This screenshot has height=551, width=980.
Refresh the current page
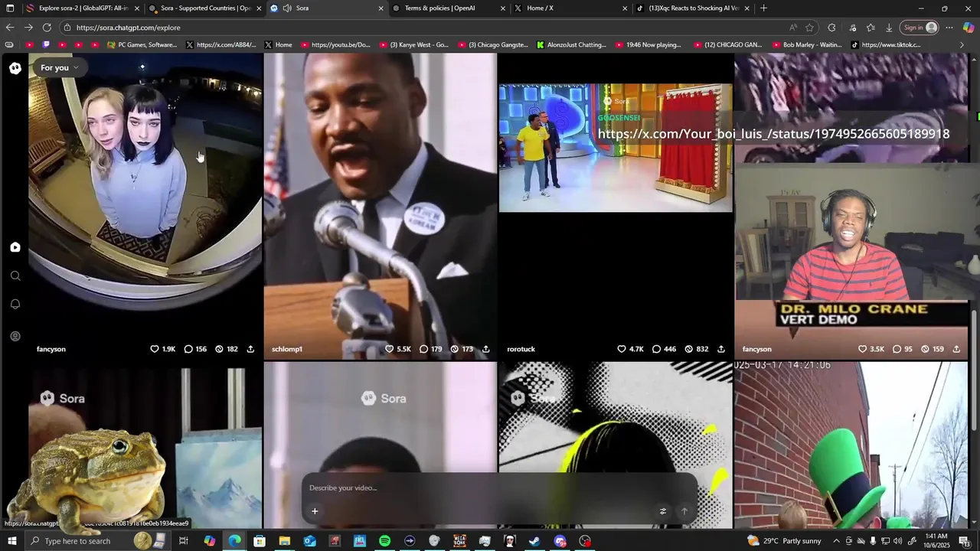[x=47, y=28]
